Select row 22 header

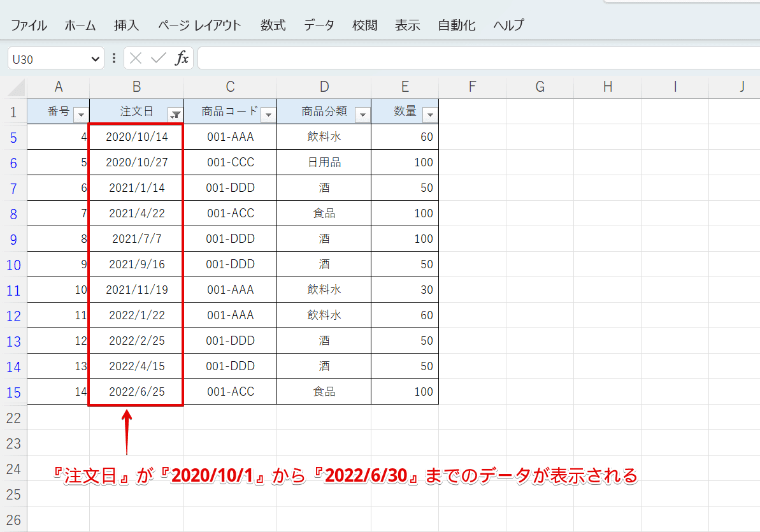click(13, 417)
